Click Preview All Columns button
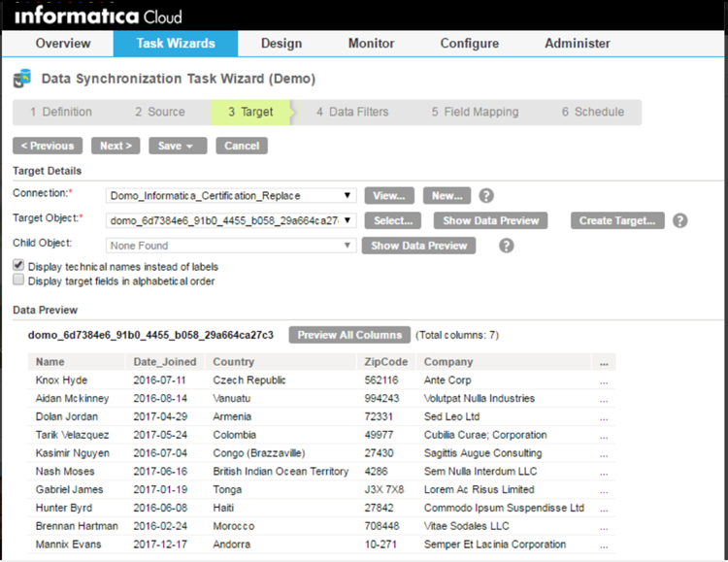 349,335
